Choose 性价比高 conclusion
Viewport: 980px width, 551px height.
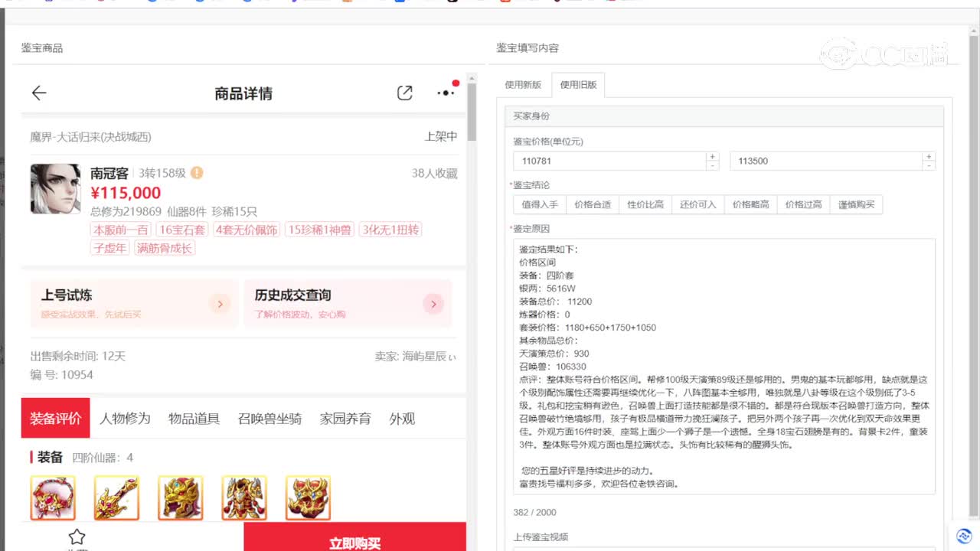645,204
